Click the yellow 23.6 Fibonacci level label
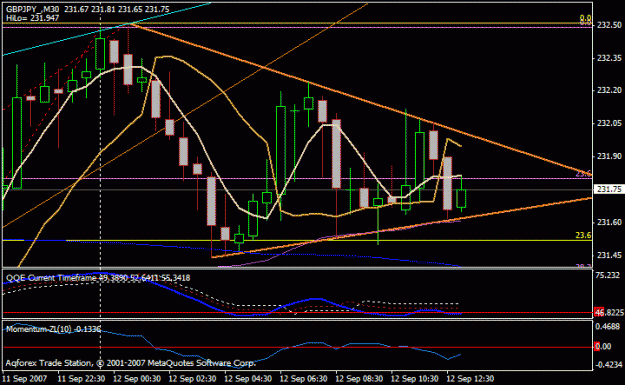 click(583, 236)
